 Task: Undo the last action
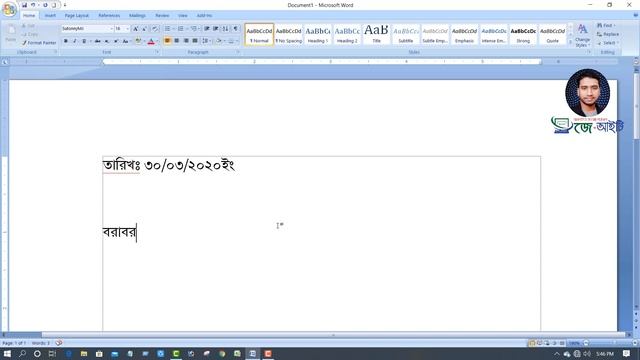coord(33,5)
